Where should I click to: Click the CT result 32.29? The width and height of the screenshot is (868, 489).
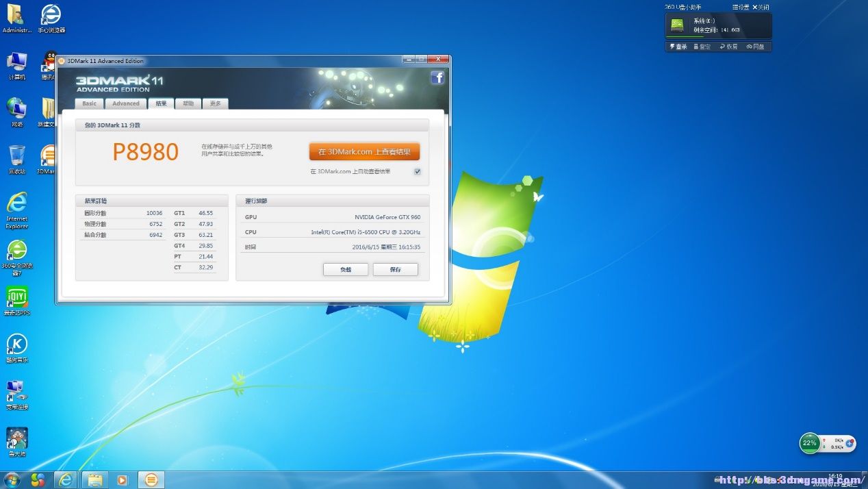coord(205,267)
